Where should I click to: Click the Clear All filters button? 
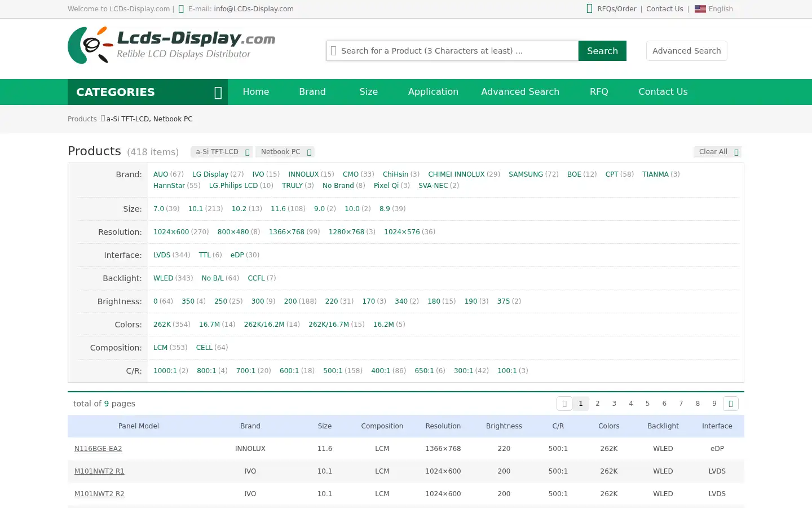717,152
